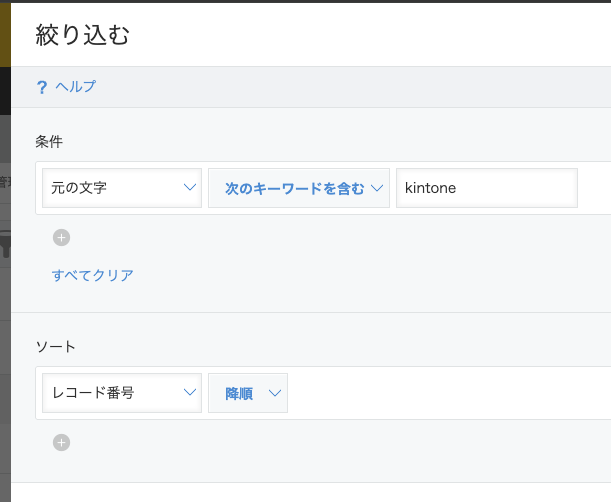Click the blank area right of the 降順 dropdown
The width and height of the screenshot is (611, 502).
click(x=448, y=393)
